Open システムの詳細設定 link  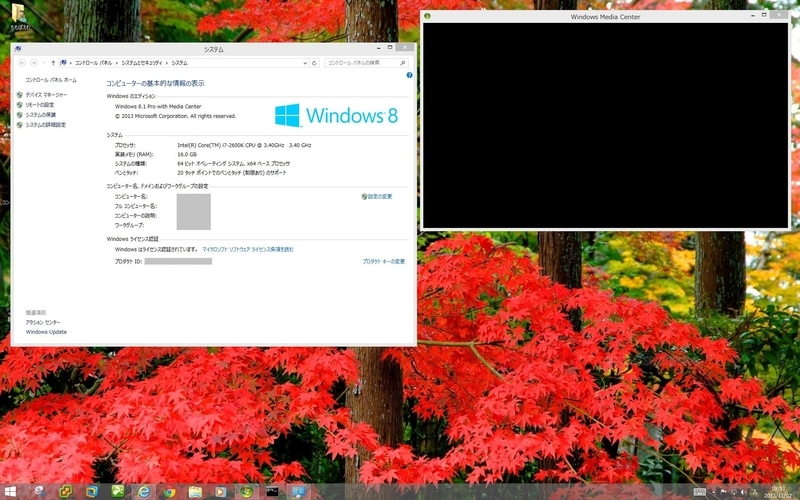tap(45, 124)
